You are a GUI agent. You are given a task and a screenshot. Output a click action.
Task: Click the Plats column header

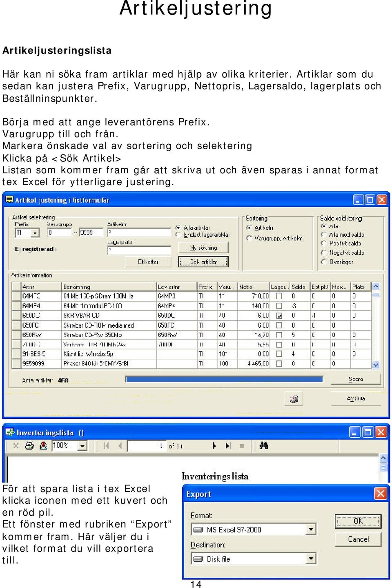[x=361, y=287]
